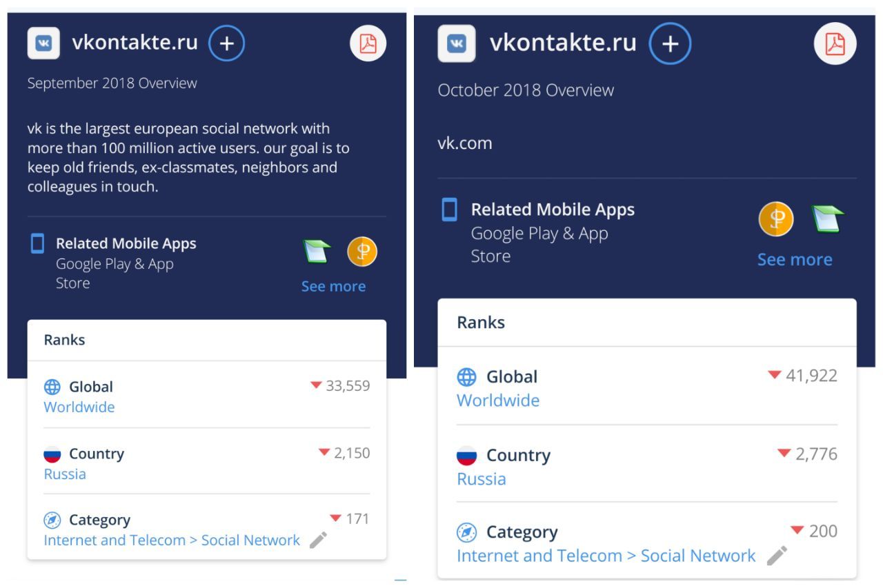The width and height of the screenshot is (883, 588).
Task: Open Worldwide link in September ranks
Action: click(79, 407)
